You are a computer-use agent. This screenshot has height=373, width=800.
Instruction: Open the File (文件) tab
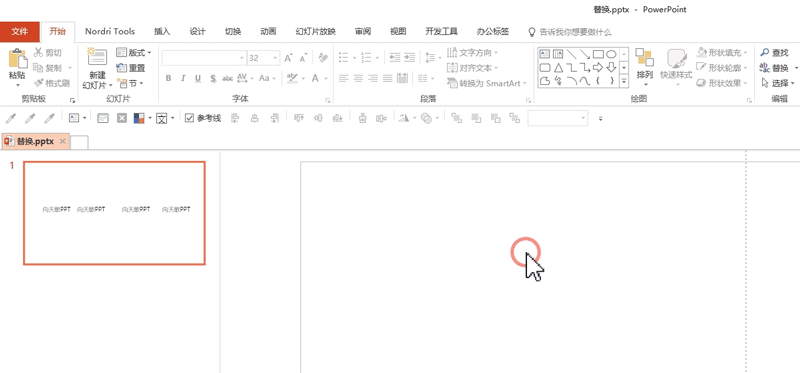(x=19, y=32)
